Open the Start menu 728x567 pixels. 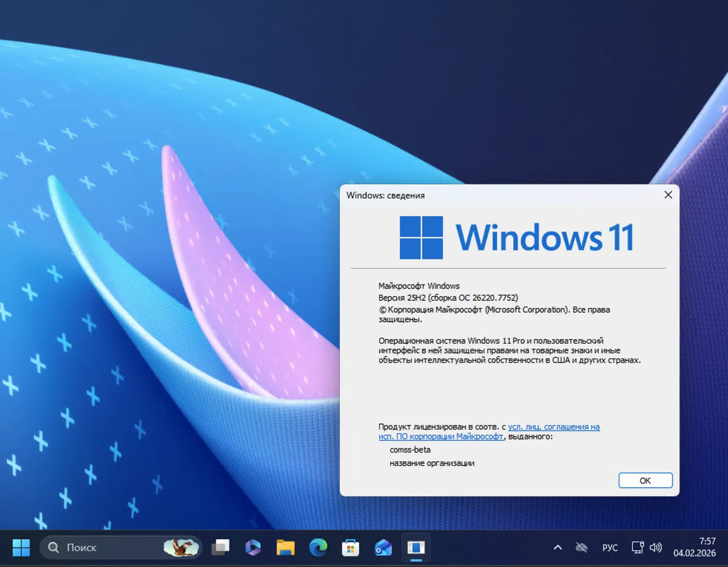pyautogui.click(x=20, y=547)
